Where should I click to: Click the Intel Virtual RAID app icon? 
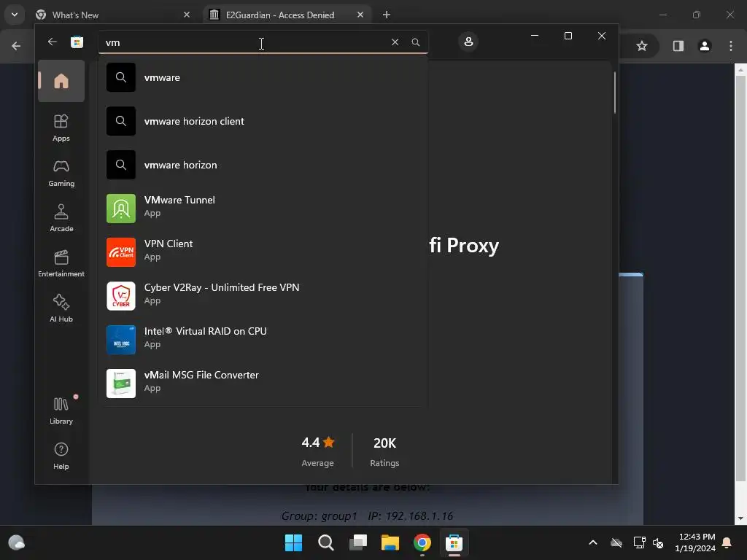pos(121,340)
